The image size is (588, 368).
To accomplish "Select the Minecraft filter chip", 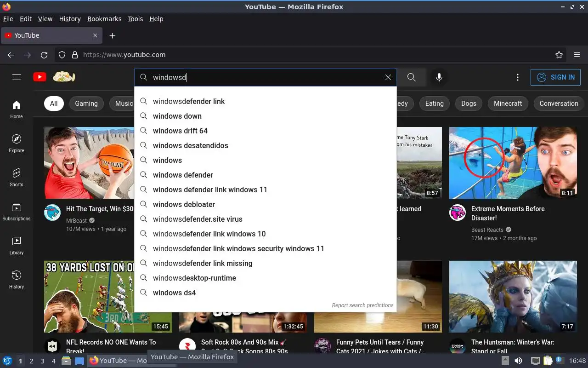I will tap(508, 103).
